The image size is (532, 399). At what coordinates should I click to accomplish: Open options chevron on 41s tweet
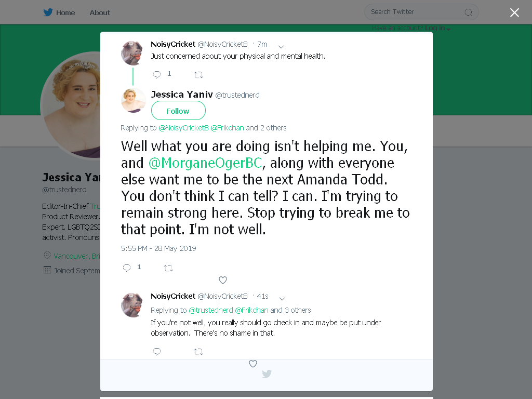point(282,299)
